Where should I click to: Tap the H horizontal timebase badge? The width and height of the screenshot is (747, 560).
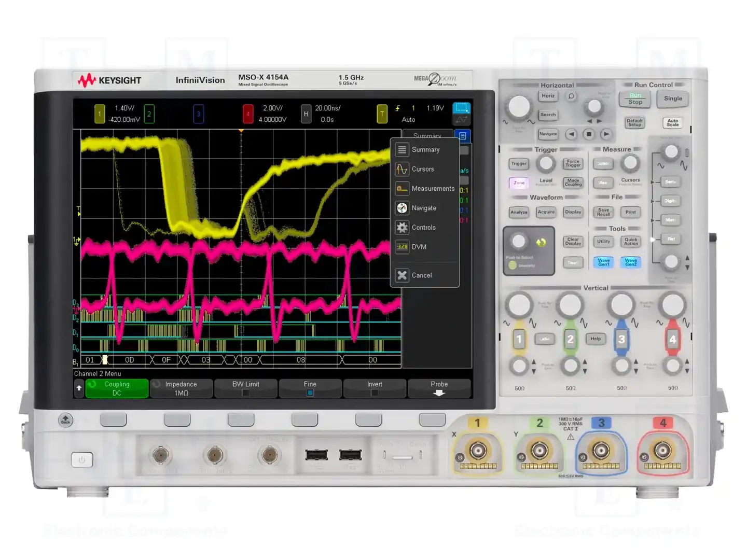click(306, 114)
